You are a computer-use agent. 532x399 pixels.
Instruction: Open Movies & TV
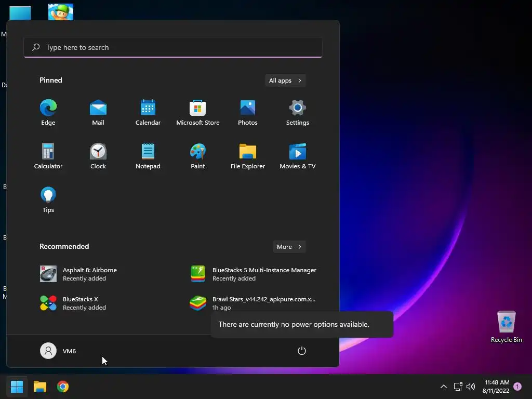click(298, 156)
